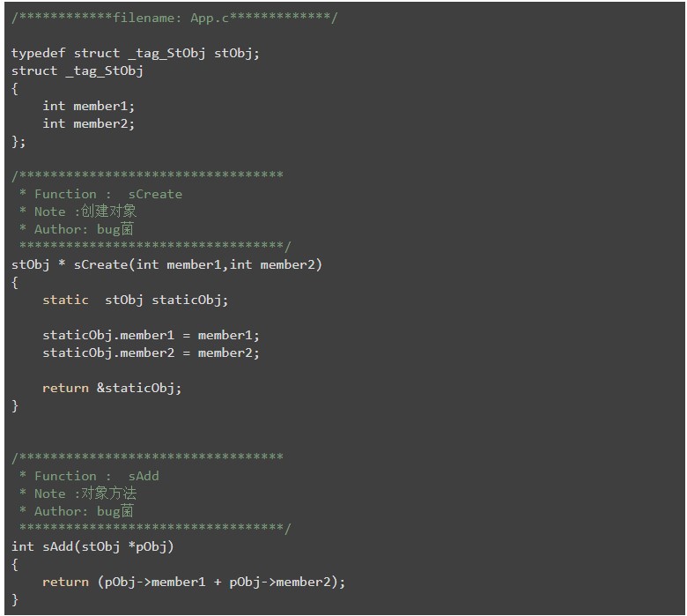Click the sCreate function signature line
Image resolution: width=687 pixels, height=616 pixels.
(x=166, y=264)
